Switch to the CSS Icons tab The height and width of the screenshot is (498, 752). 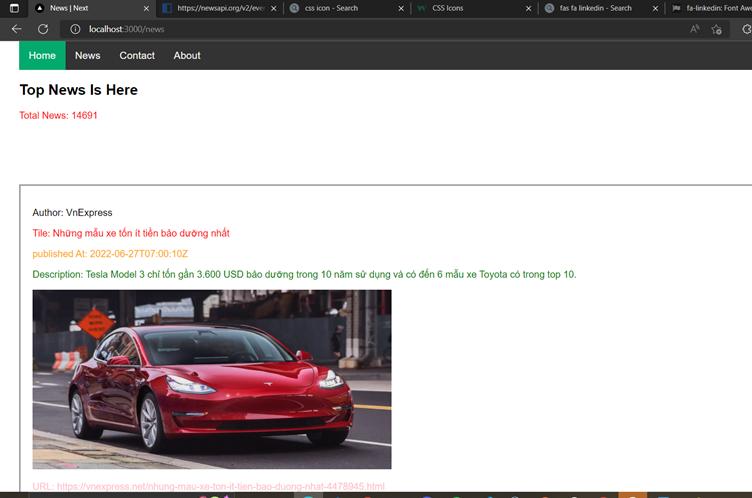[474, 8]
